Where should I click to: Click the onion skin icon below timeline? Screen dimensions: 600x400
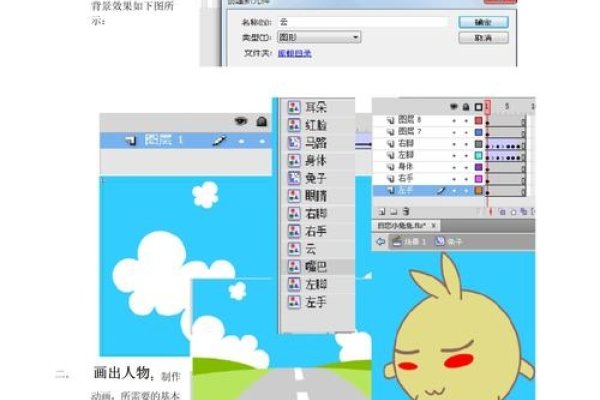click(502, 212)
